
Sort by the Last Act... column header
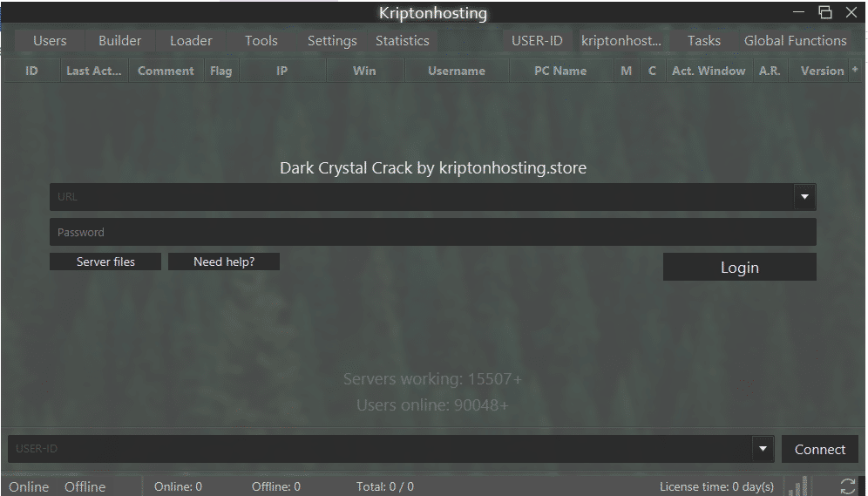point(93,71)
